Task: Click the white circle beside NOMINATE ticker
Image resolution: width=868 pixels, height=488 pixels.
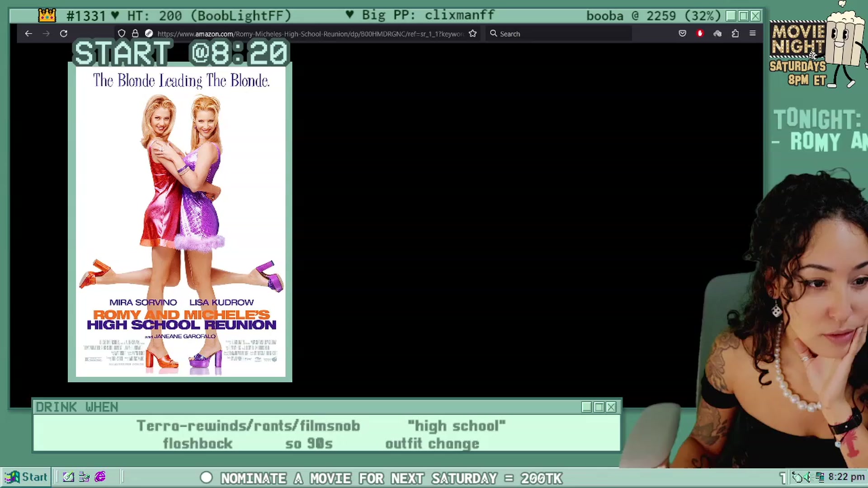Action: point(207,478)
